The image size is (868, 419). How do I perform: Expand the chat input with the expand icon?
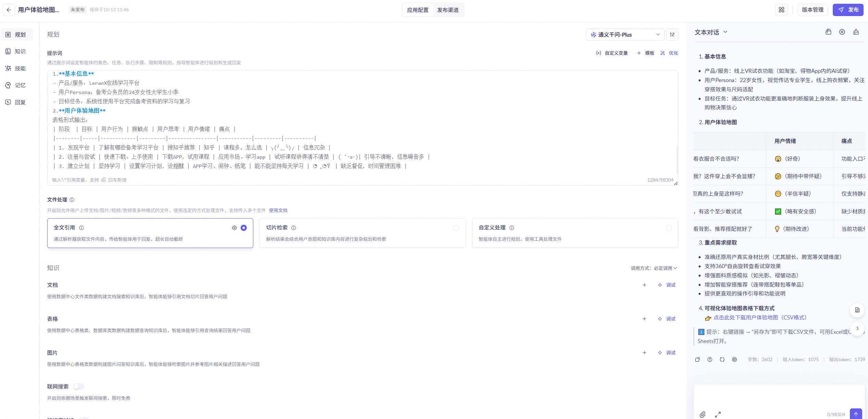(x=718, y=415)
